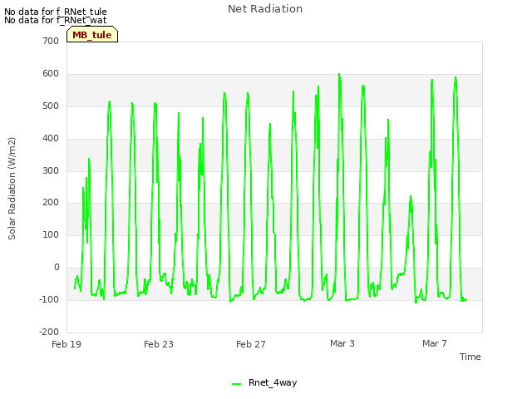The image size is (532, 399).
Task: Click the -100 y-axis tick label
Action: (49, 299)
